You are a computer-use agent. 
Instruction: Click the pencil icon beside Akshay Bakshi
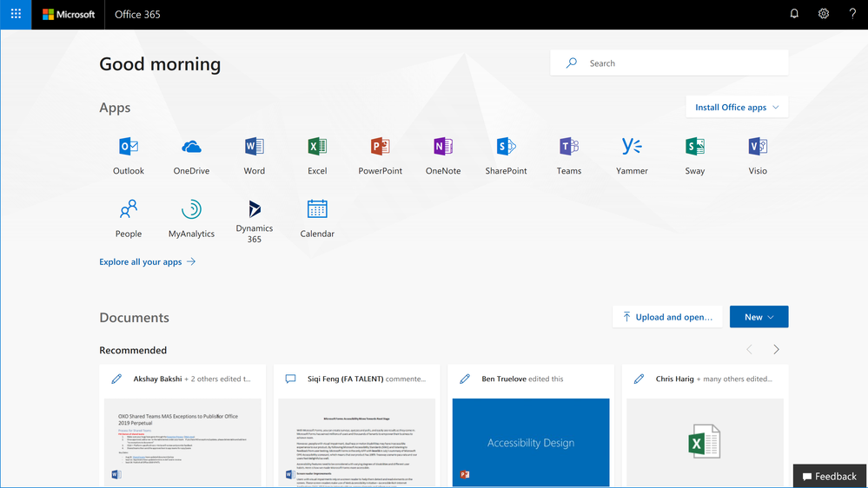[x=116, y=379]
